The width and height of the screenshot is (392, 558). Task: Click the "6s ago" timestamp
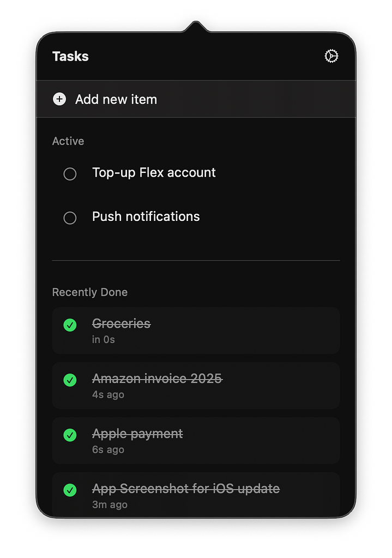click(x=108, y=449)
